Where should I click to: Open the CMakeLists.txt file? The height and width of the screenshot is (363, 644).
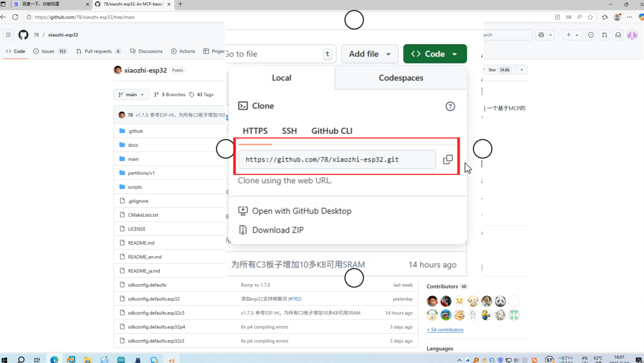pyautogui.click(x=143, y=215)
